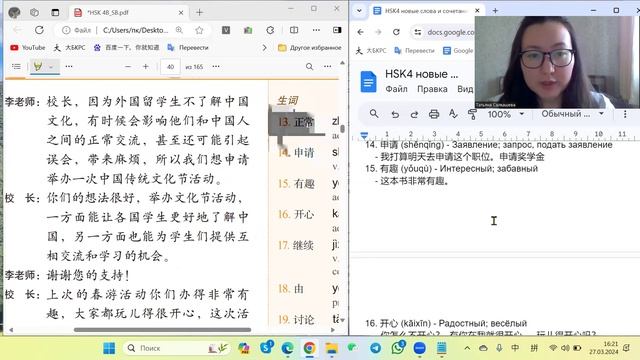
Task: Search inside the PDF document
Action: click(309, 67)
